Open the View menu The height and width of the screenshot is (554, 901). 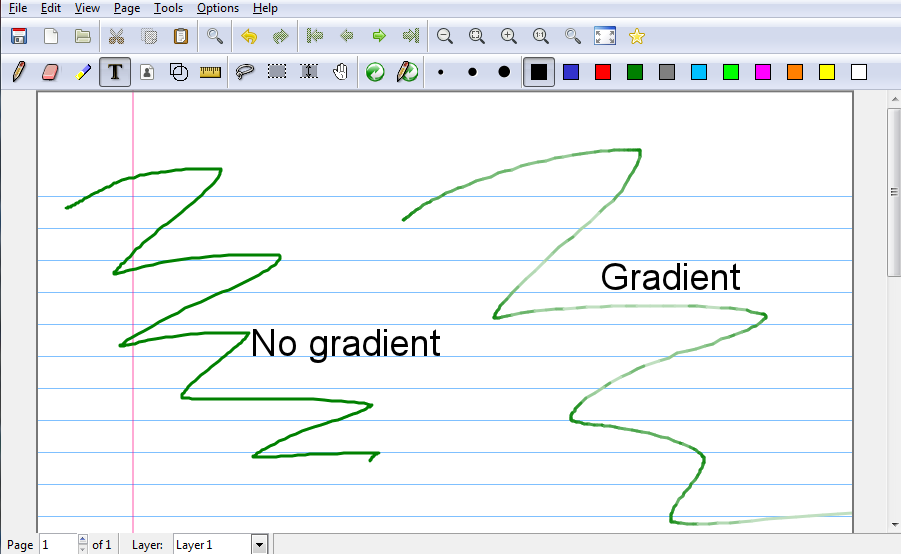[x=87, y=8]
